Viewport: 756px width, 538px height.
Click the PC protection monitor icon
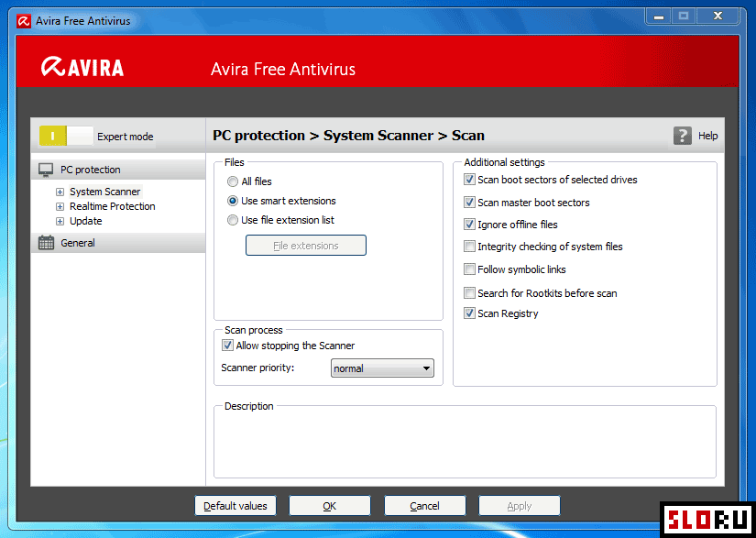(x=46, y=170)
